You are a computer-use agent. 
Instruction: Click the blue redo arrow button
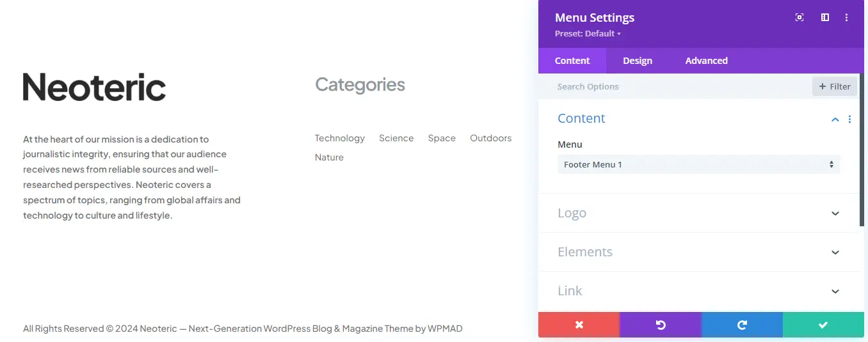(x=742, y=325)
